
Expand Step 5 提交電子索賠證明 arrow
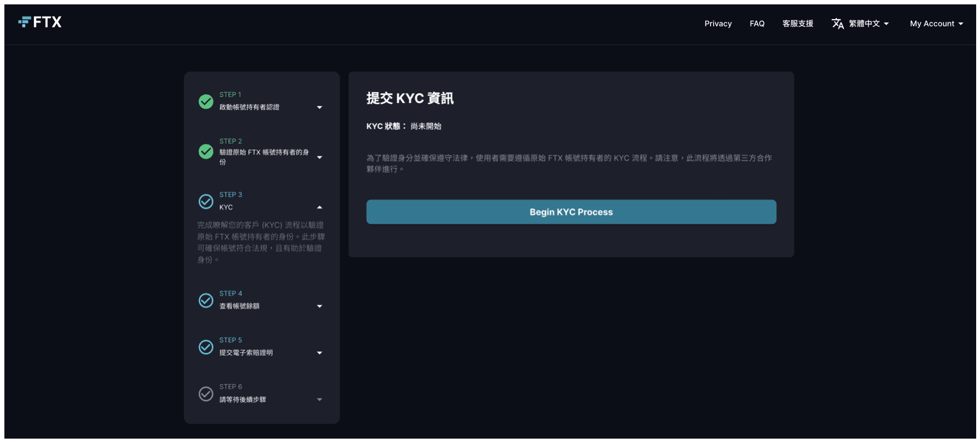click(x=319, y=353)
